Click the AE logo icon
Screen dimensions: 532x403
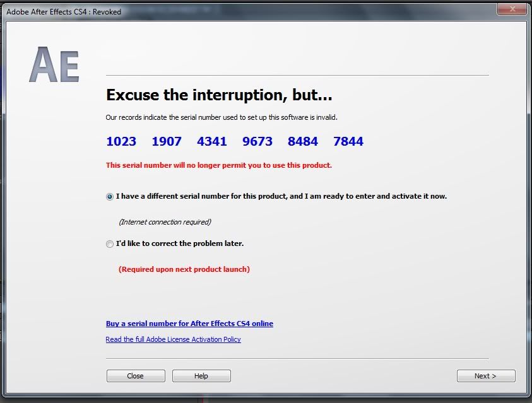pyautogui.click(x=54, y=65)
